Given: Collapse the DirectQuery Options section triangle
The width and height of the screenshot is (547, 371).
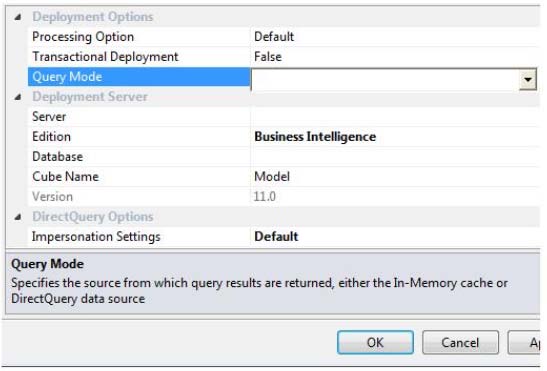Looking at the screenshot, I should 18,217.
